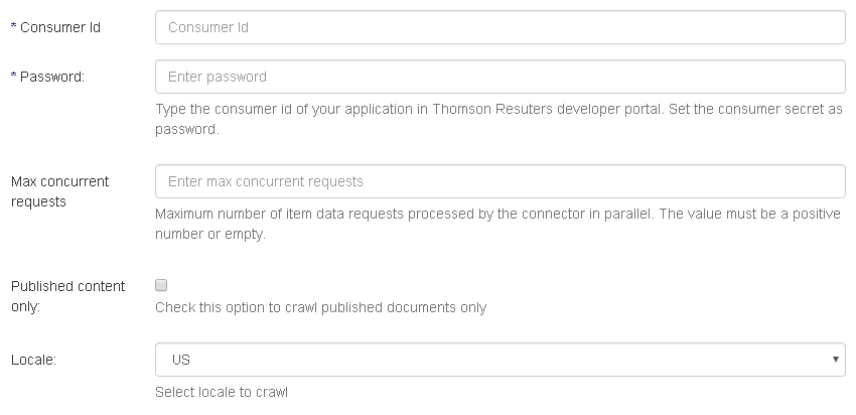Focus the Enter password field
The image size is (856, 415).
pyautogui.click(x=501, y=76)
